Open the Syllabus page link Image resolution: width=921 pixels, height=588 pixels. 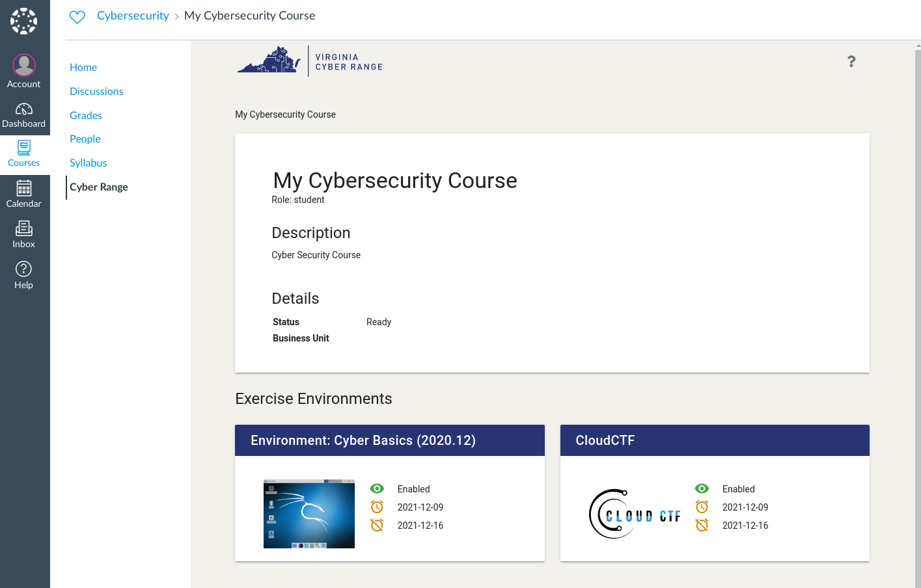[x=88, y=163]
